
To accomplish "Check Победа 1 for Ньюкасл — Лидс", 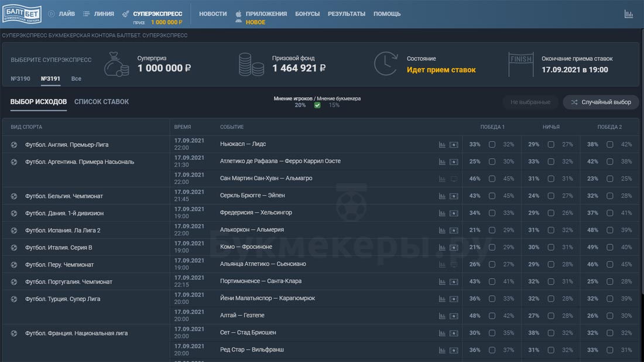I will pos(492,145).
